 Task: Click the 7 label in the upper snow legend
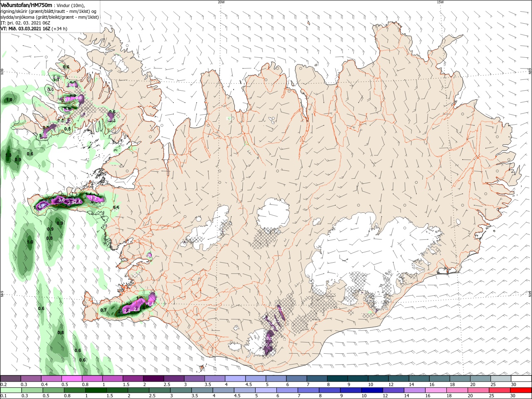click(308, 384)
